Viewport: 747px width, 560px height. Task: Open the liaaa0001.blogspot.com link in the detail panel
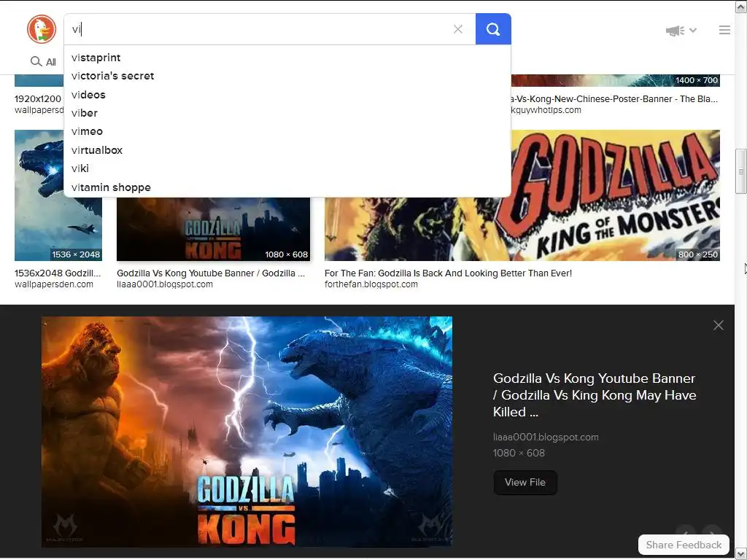(546, 437)
